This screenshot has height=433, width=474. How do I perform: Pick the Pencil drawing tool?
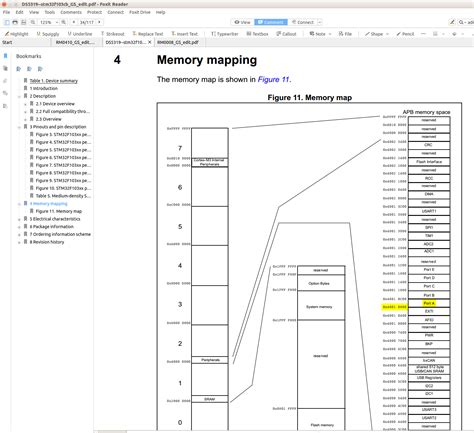pos(405,34)
